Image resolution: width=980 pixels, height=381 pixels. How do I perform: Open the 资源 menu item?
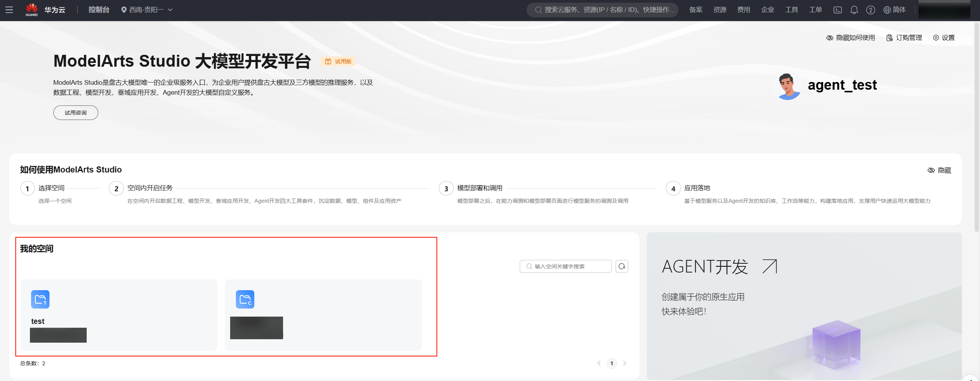pos(720,10)
